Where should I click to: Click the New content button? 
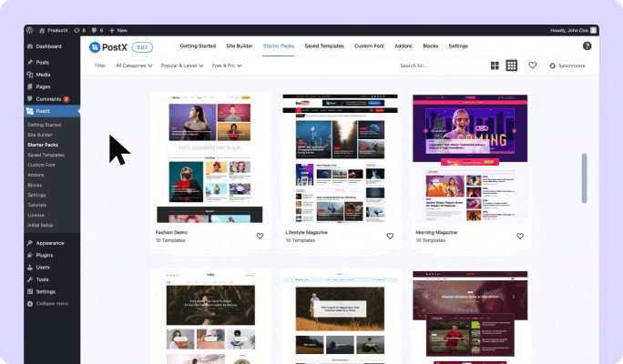click(118, 30)
